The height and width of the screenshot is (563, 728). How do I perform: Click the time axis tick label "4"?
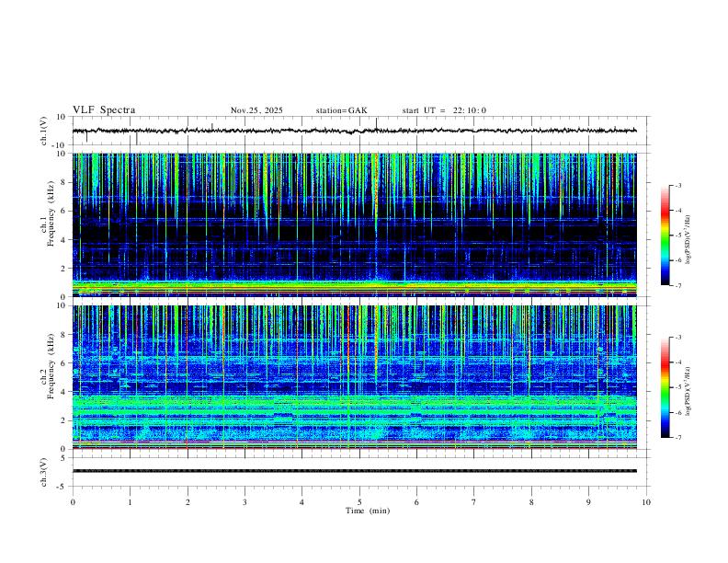[x=302, y=502]
